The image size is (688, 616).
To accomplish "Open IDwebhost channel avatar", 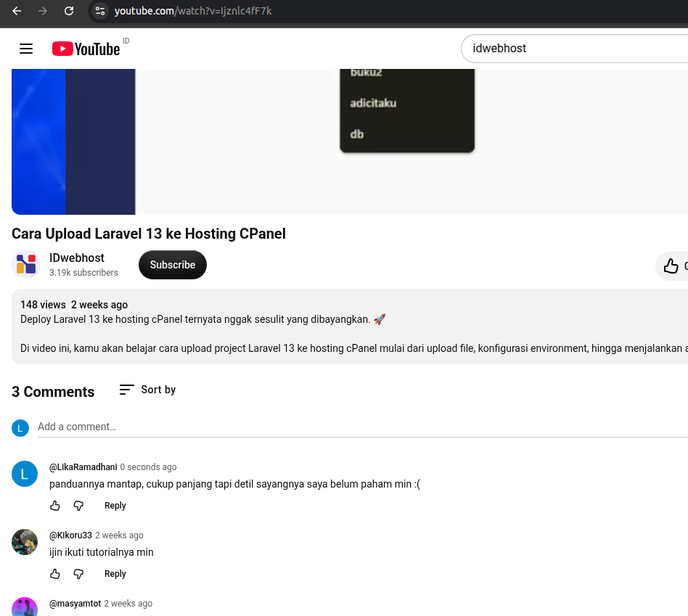I will pos(26,264).
